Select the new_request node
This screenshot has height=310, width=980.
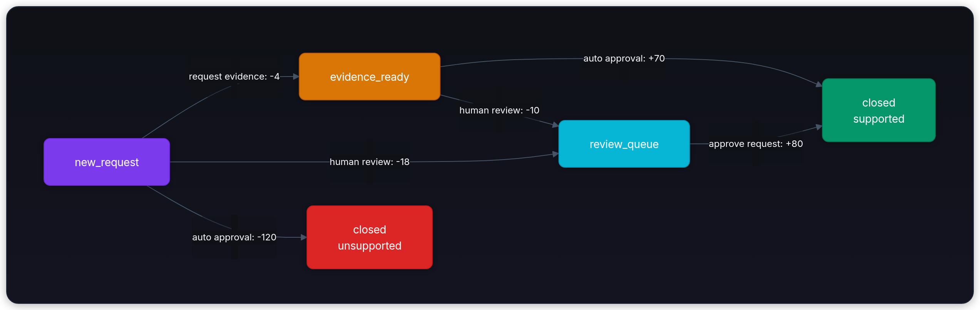[107, 162]
